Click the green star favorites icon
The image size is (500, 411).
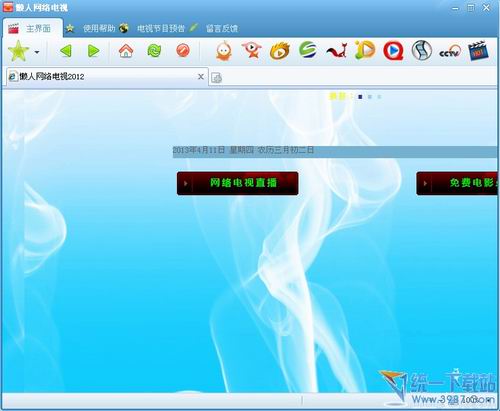click(18, 51)
